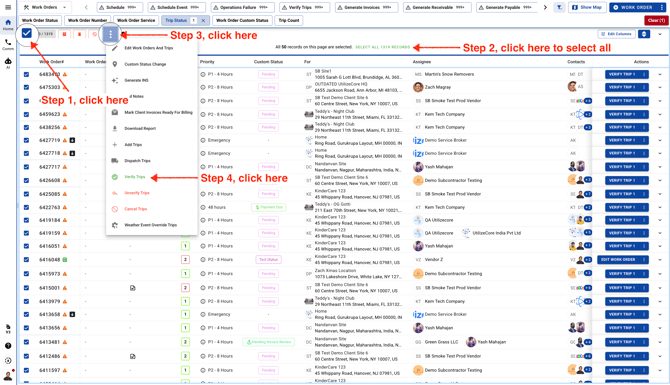Expand row 6422763 details chevron
This screenshot has height=385, width=670.
coord(660,207)
